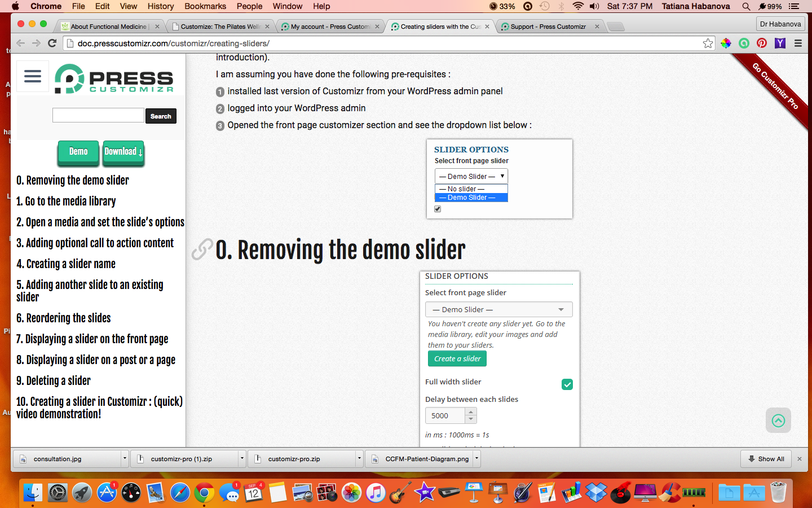Switch to the Support - Press Customizr tab
The height and width of the screenshot is (508, 812).
(548, 27)
